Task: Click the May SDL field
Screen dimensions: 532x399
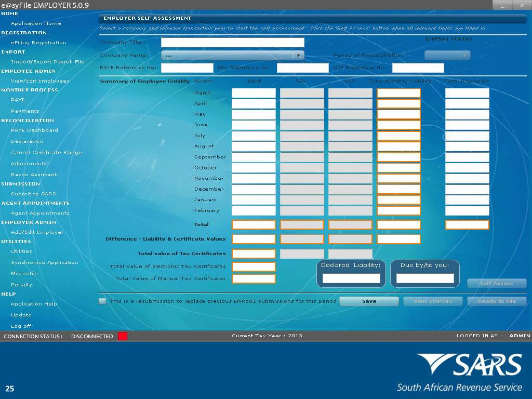Action: 302,114
